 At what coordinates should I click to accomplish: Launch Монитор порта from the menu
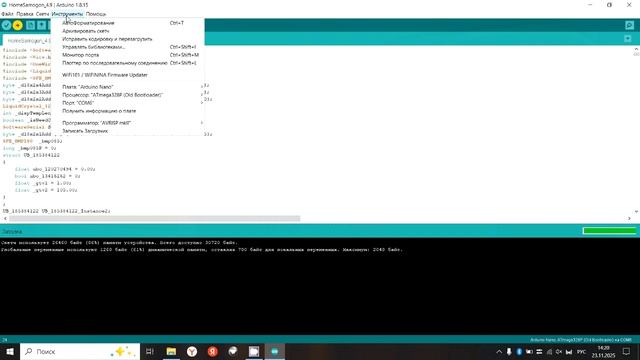pos(127,55)
